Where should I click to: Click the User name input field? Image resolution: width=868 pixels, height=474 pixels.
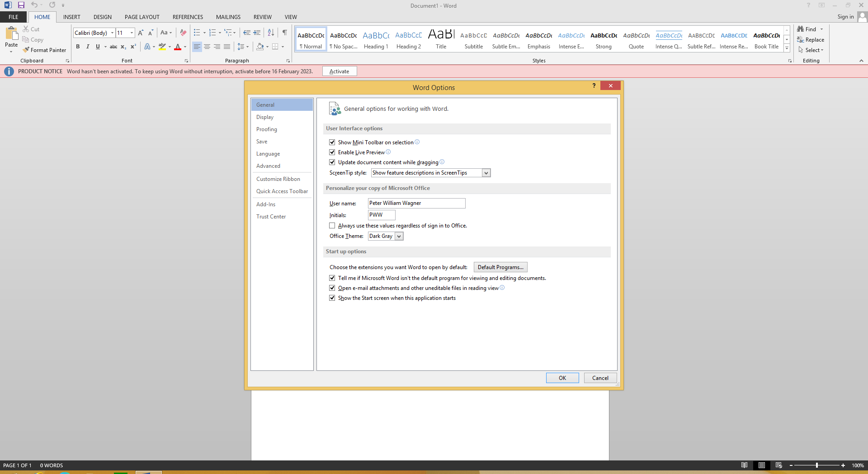pos(416,203)
